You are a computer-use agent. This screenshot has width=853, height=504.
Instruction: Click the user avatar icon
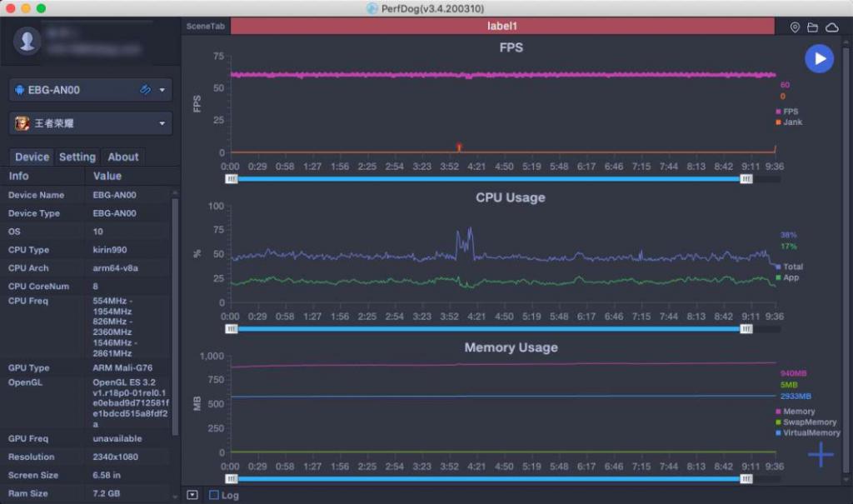[27, 41]
